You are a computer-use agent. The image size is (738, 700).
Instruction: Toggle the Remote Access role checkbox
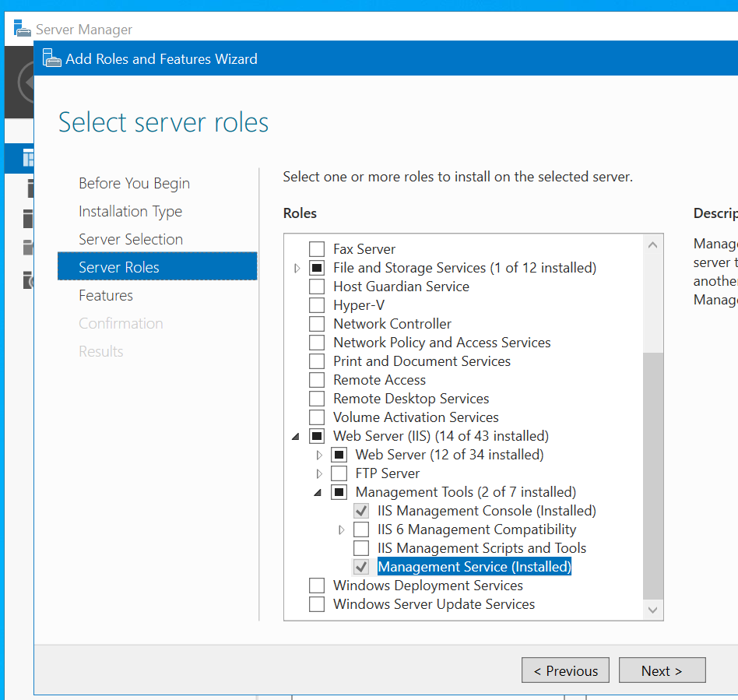(317, 380)
